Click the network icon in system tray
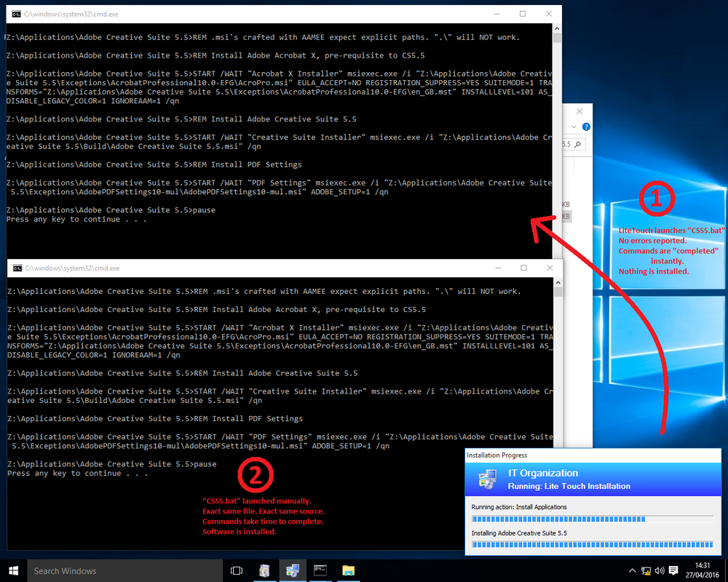Screen dimensions: 728x582 coord(646,571)
